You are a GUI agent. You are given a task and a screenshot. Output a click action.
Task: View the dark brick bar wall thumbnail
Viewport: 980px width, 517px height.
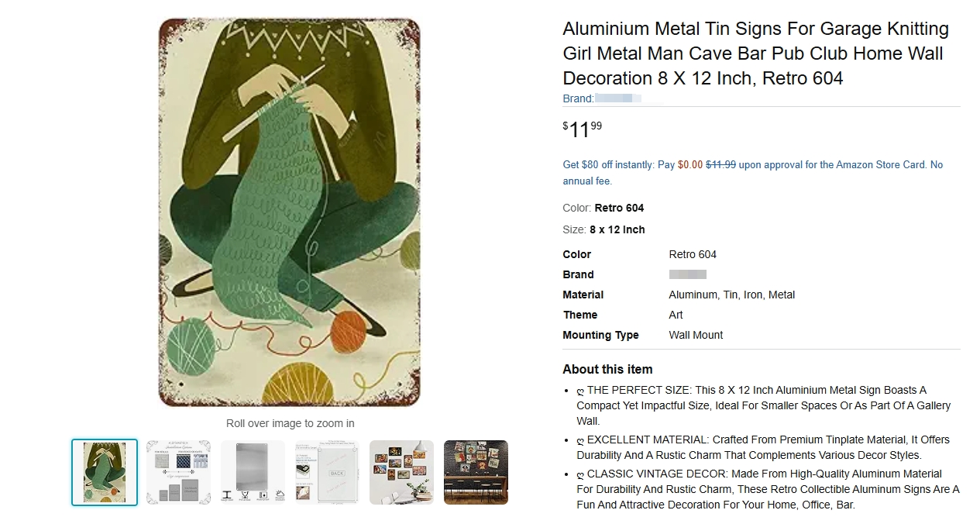coord(476,473)
